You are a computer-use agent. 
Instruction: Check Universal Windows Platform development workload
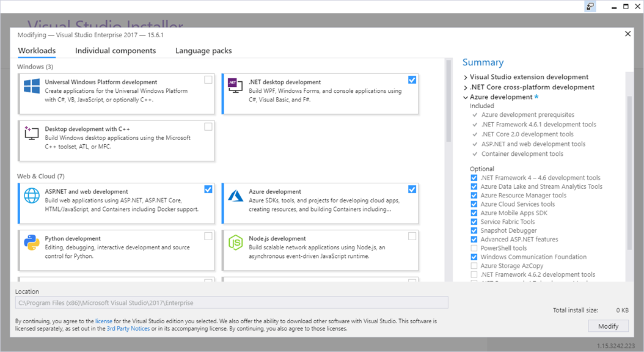click(x=208, y=79)
